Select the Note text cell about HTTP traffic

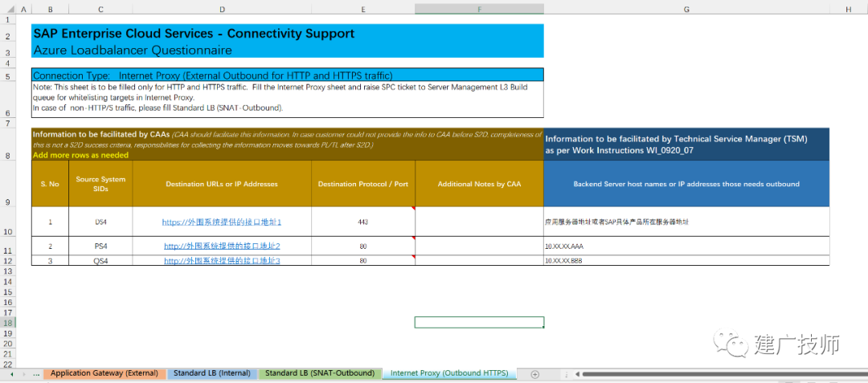click(287, 100)
